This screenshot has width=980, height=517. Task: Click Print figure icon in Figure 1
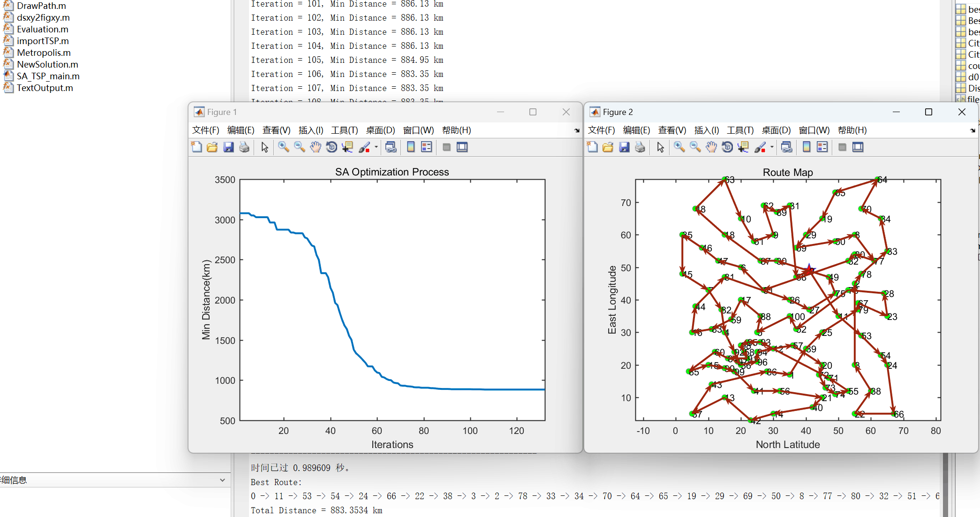click(x=244, y=147)
